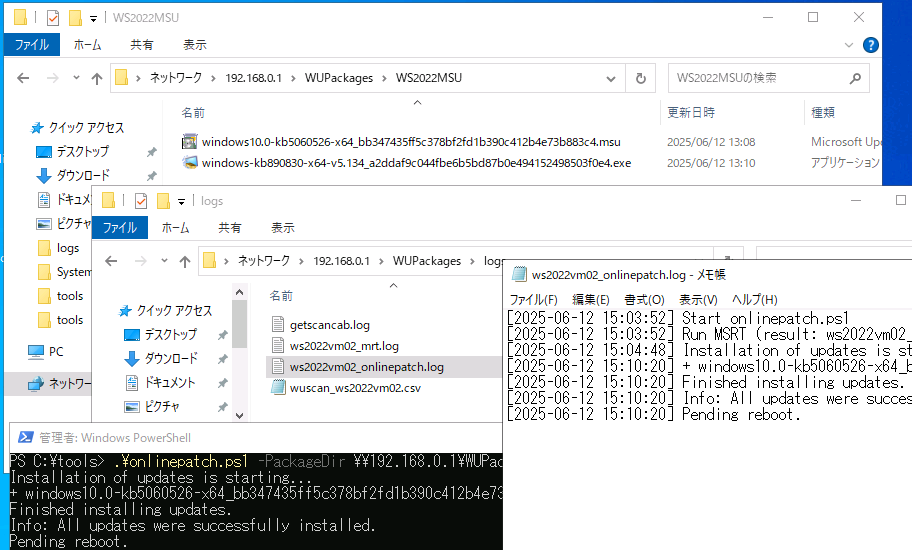Select クイック アクセス in logs window sidebar
The width and height of the screenshot is (912, 550).
pos(165,311)
